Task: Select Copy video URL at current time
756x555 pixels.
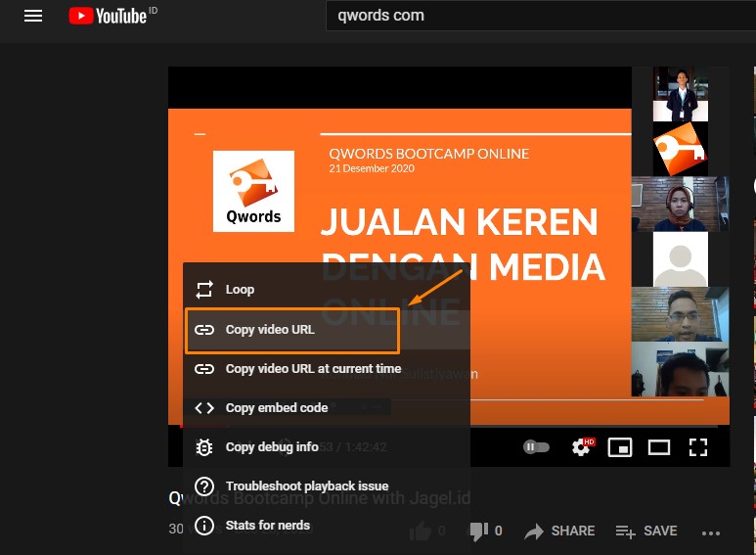Action: pyautogui.click(x=327, y=369)
